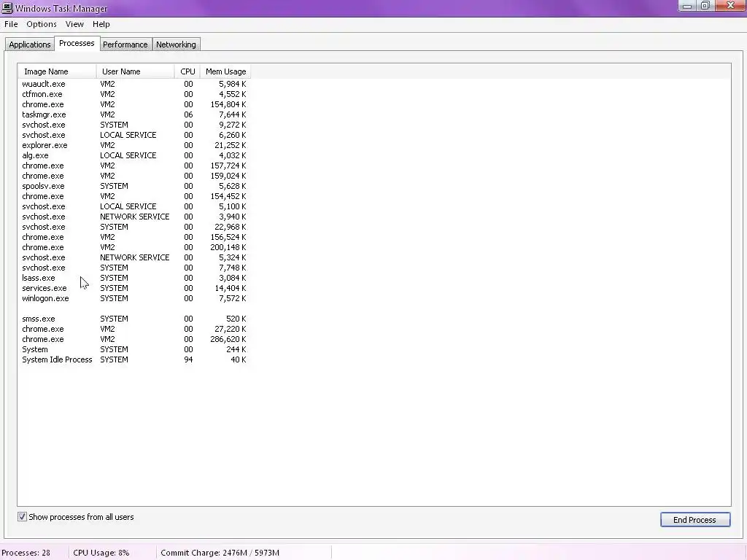Open the Options menu

pos(42,24)
